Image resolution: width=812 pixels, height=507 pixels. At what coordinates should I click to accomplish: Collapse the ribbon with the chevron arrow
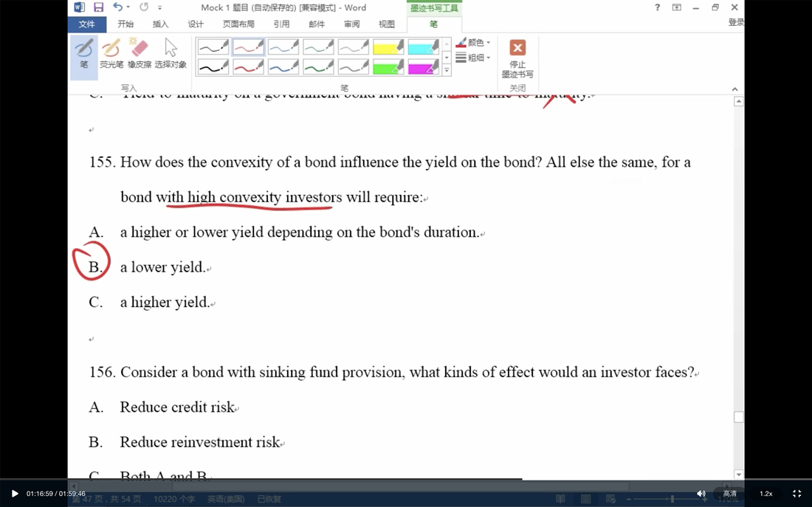[734, 89]
